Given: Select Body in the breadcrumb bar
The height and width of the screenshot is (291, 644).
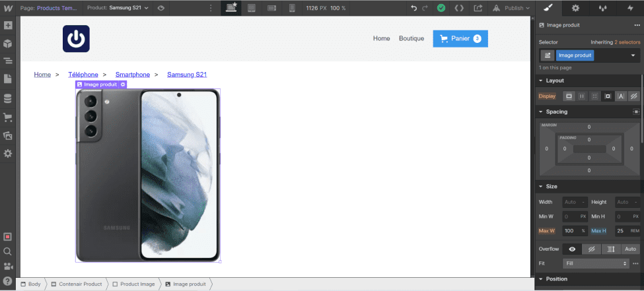Looking at the screenshot, I should (31, 284).
